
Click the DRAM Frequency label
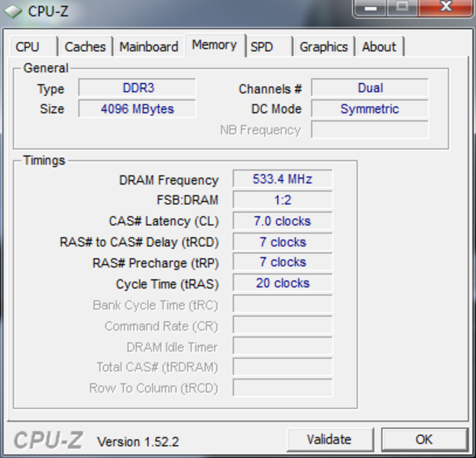[x=169, y=180]
